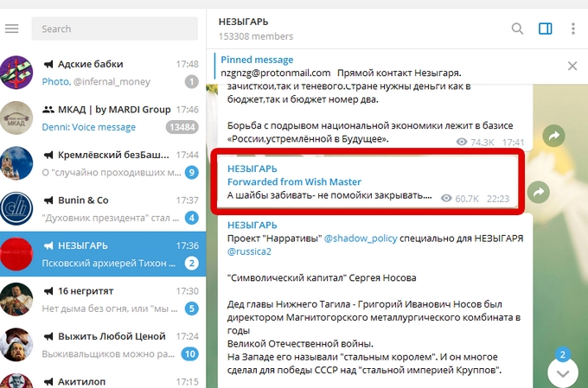Screen dimensions: 588x388
Task: Open the МКАД by MARDI Group chat
Action: click(x=103, y=118)
